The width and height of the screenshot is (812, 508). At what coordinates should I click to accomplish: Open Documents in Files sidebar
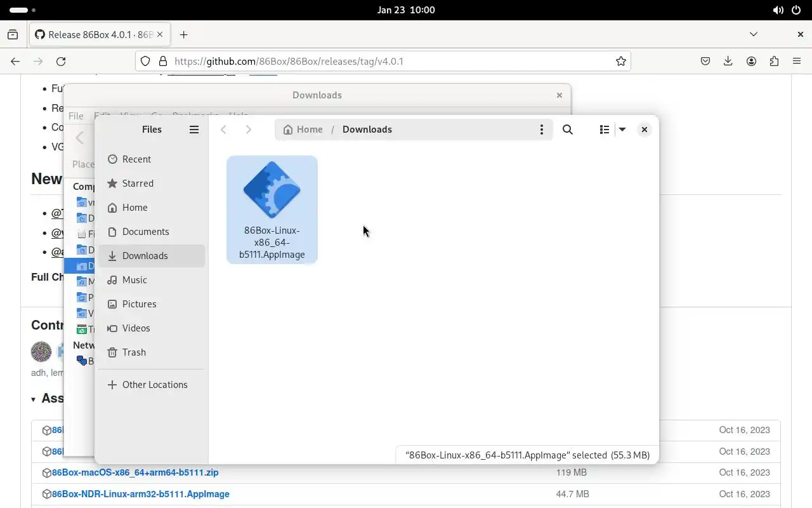152,232
